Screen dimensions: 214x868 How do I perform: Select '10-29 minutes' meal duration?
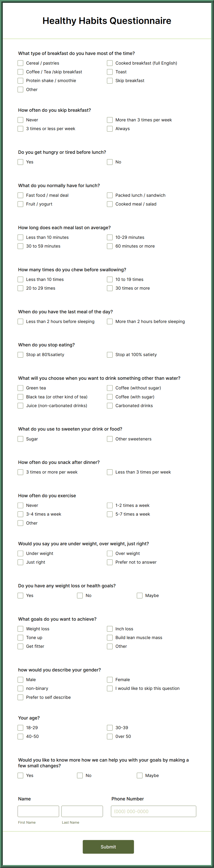(110, 237)
